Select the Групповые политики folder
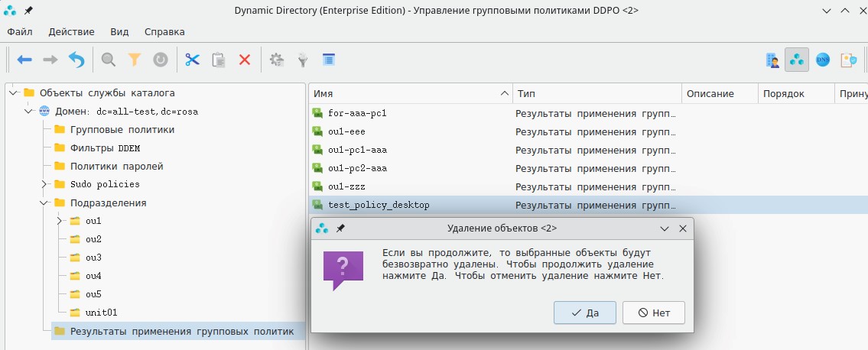 [122, 129]
